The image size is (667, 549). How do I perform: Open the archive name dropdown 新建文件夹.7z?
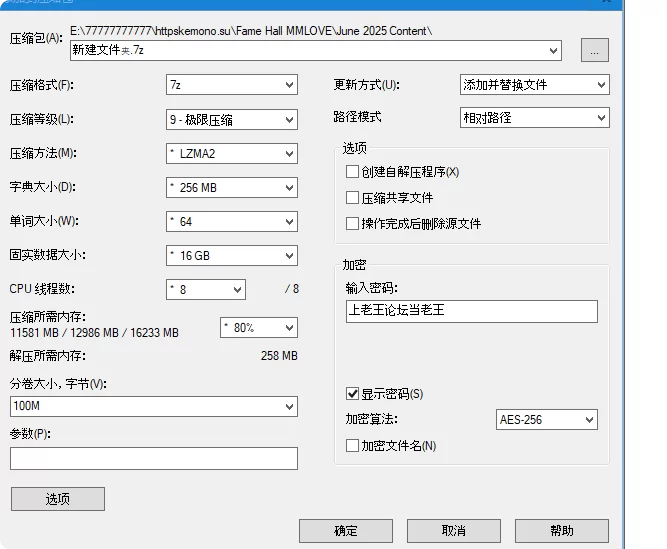point(316,51)
